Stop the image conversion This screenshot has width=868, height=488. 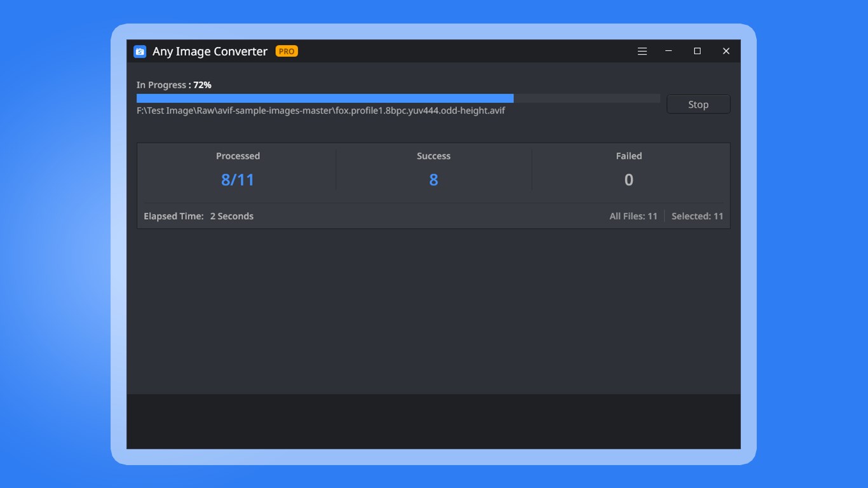(698, 104)
